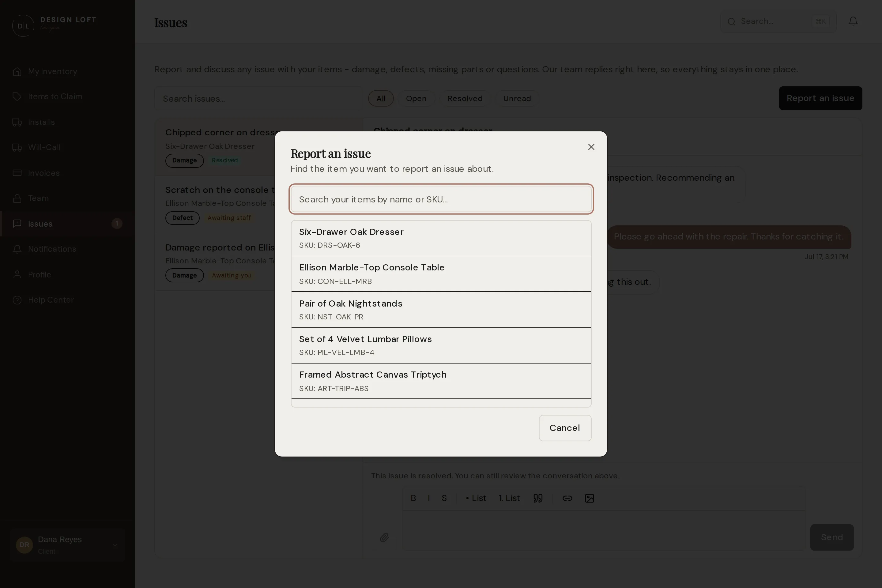
Task: Click the Issues chat flag icon
Action: pos(17,224)
